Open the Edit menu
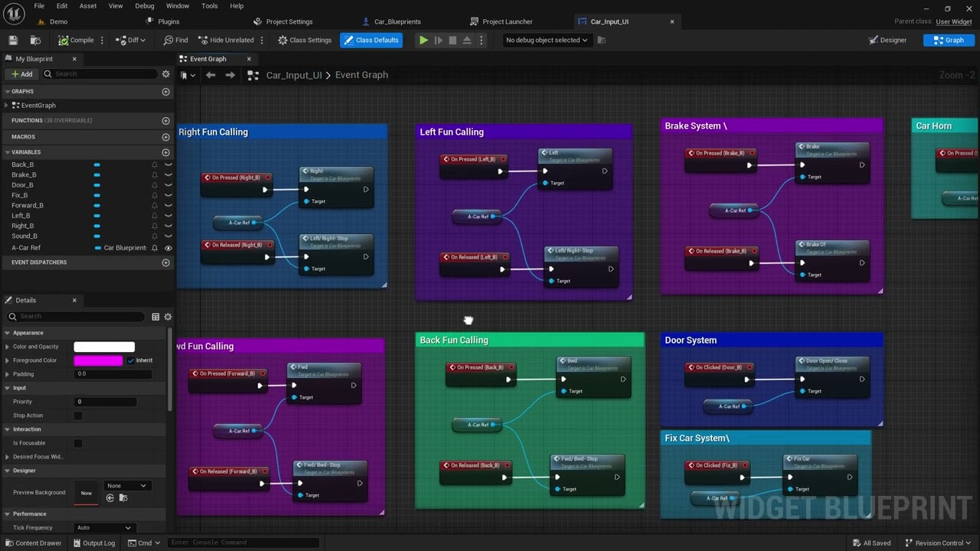 [62, 6]
